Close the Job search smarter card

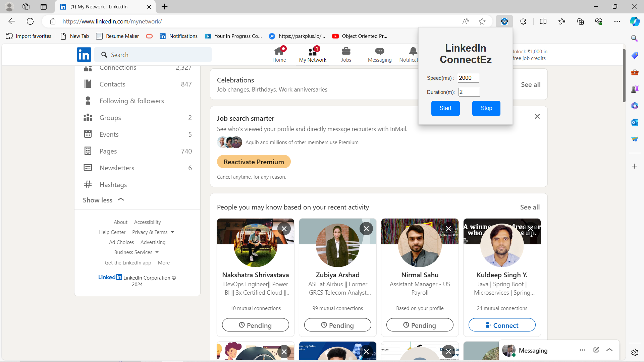pyautogui.click(x=537, y=116)
